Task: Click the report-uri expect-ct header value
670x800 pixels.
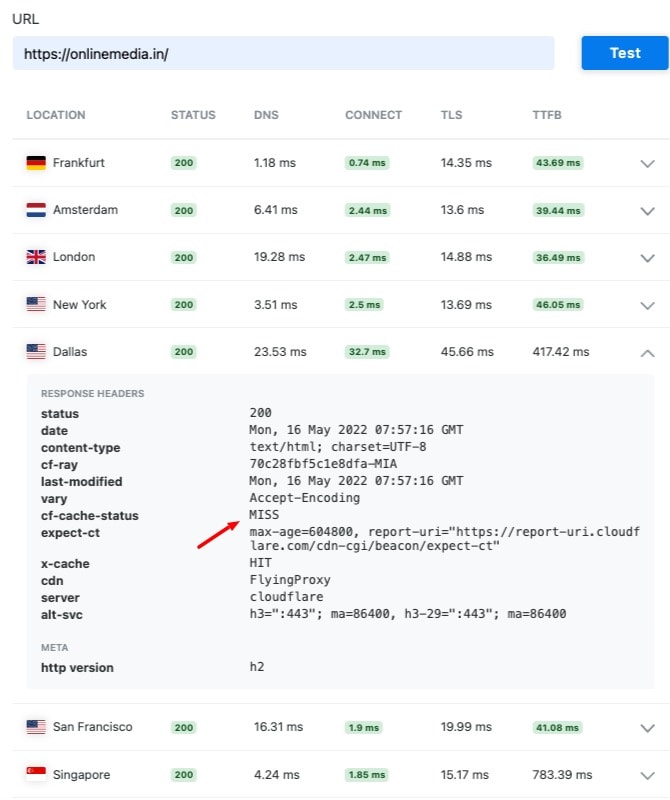Action: 444,539
